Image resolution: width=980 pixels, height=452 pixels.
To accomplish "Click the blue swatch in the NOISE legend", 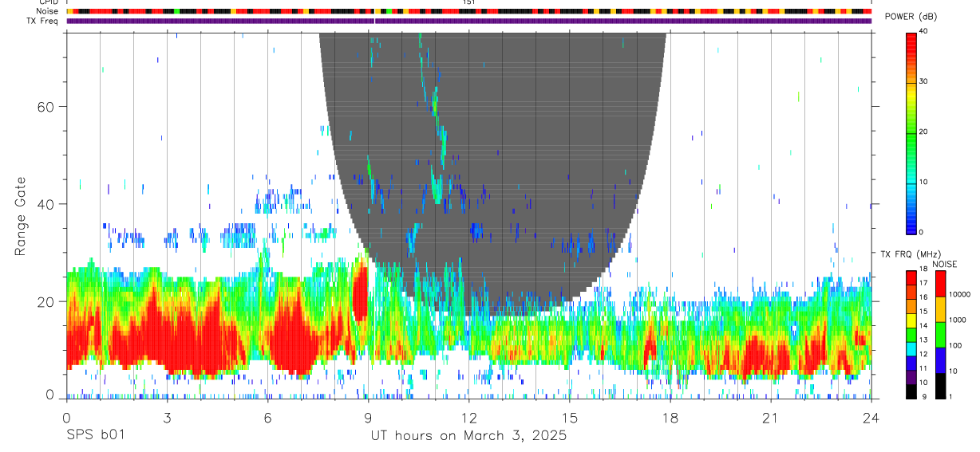I will [940, 360].
